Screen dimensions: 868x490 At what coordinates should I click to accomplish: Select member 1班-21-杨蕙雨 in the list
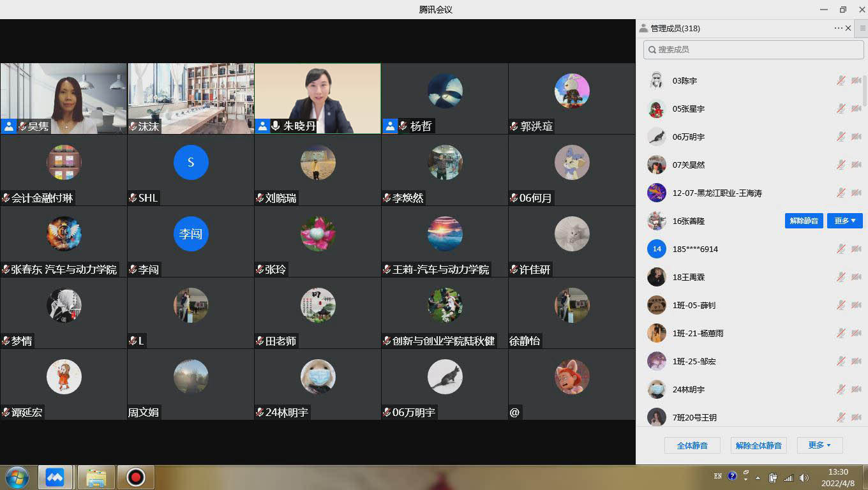click(x=698, y=334)
